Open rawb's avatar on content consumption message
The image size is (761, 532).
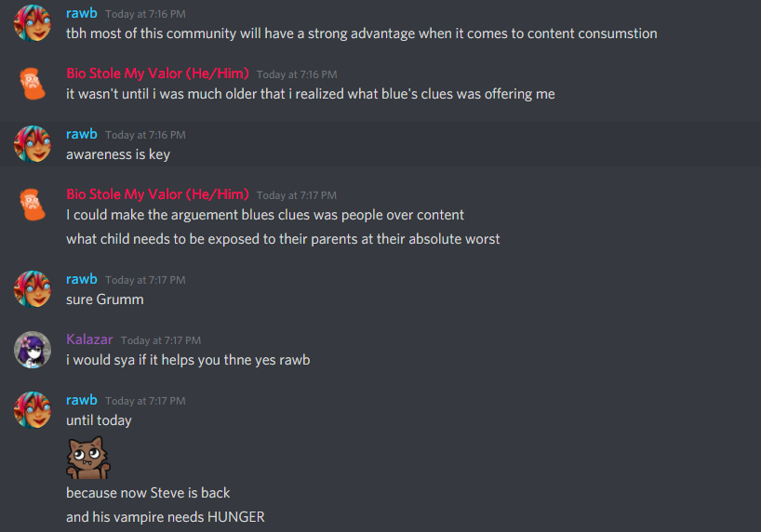[x=33, y=23]
